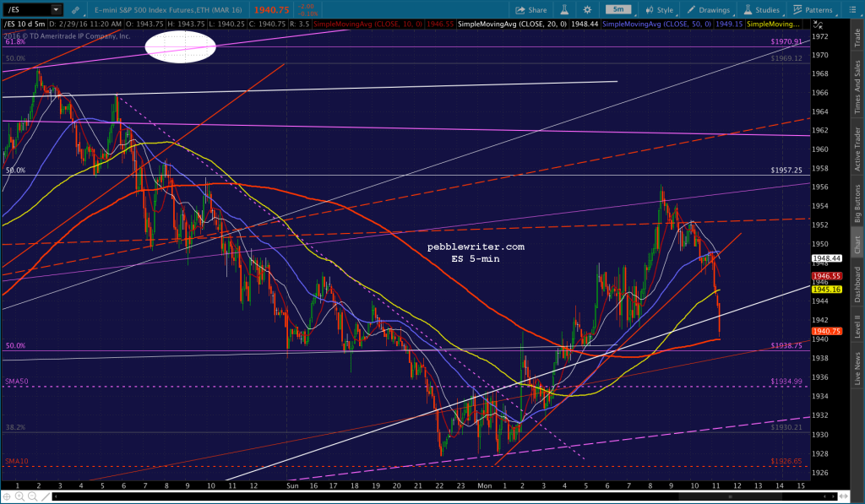This screenshot has height=504, width=865.
Task: Expand the 5m timeframe selector
Action: [618, 9]
